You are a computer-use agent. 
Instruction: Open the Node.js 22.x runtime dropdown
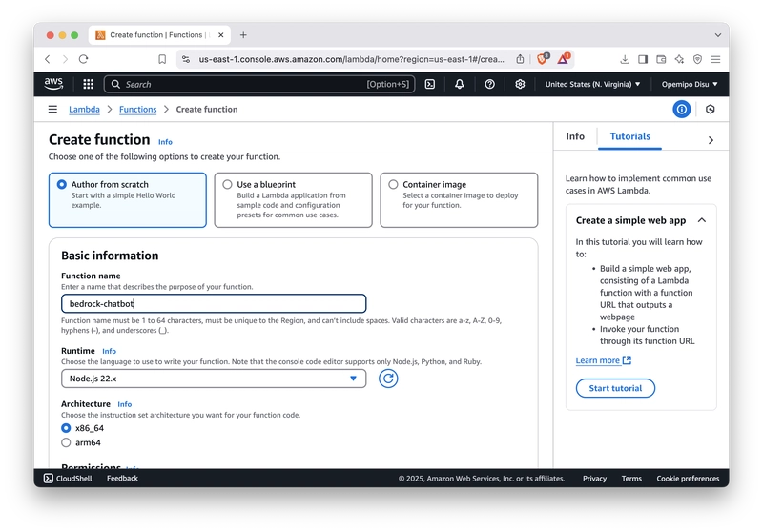click(213, 379)
